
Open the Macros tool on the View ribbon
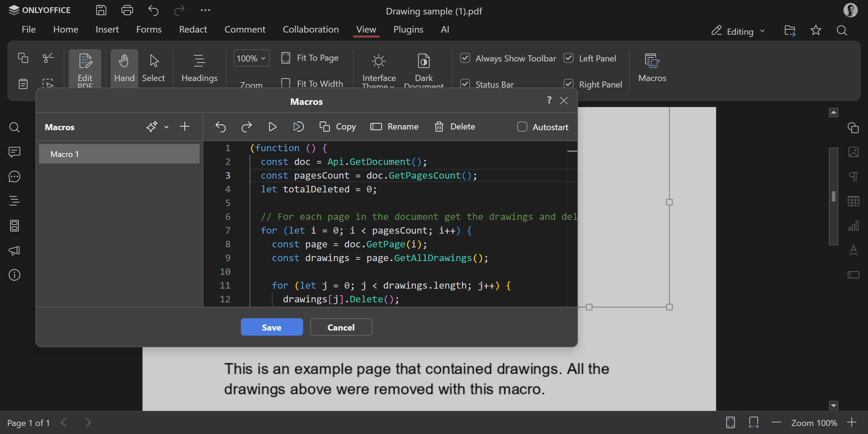652,68
